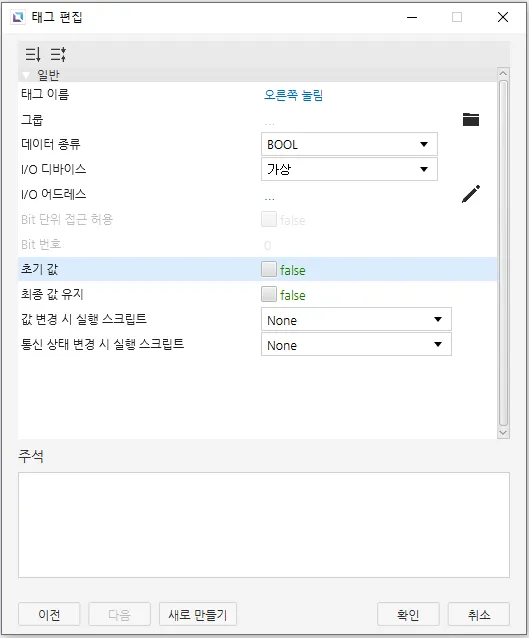Click the 이전 button
Viewport: 529px width, 638px height.
click(49, 614)
